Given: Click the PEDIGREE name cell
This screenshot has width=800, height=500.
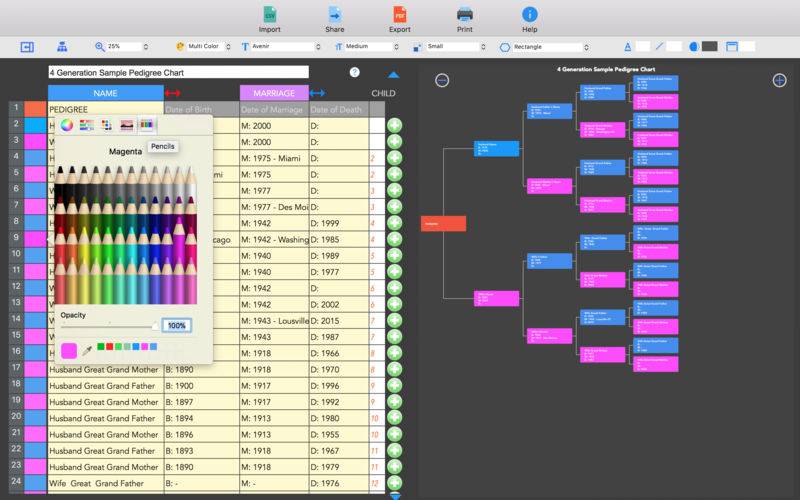Looking at the screenshot, I should 106,109.
